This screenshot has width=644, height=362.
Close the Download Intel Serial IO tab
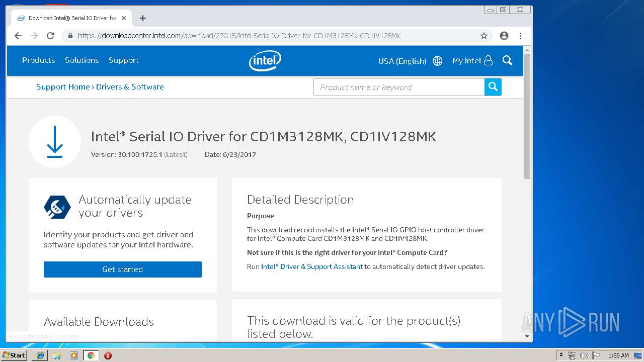124,18
